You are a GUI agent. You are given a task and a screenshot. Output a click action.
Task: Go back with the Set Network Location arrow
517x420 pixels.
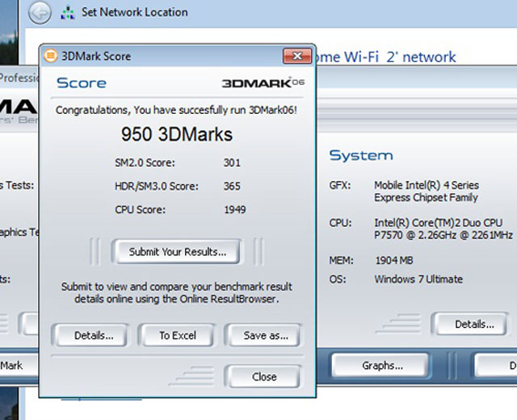click(40, 13)
